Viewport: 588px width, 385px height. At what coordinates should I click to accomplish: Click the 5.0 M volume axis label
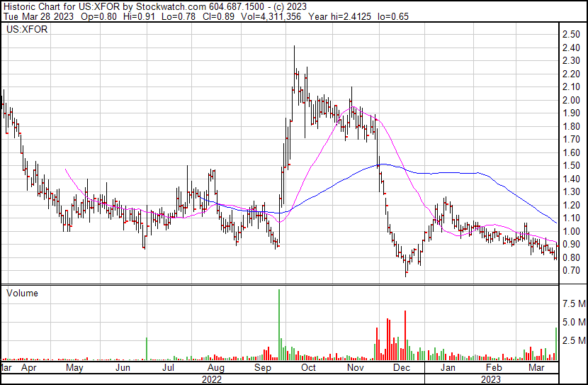[x=574, y=322]
